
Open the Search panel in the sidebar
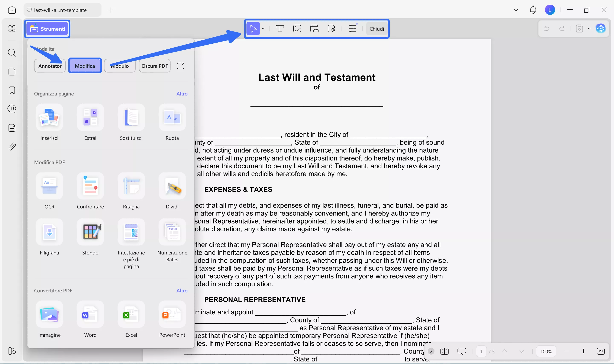click(x=12, y=52)
